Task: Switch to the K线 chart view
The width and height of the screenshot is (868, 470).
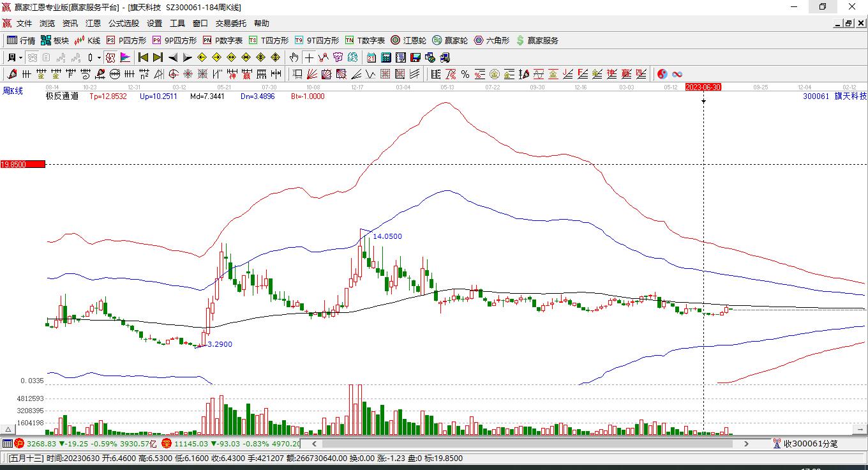Action: point(87,40)
